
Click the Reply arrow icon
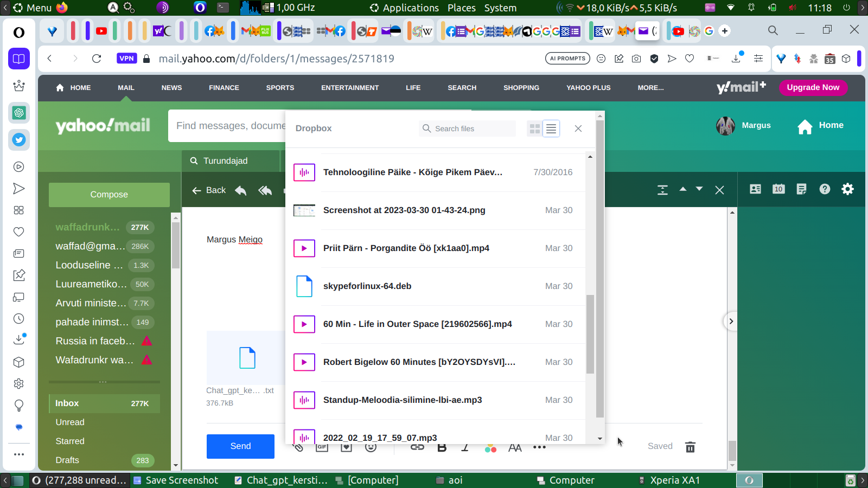[241, 190]
